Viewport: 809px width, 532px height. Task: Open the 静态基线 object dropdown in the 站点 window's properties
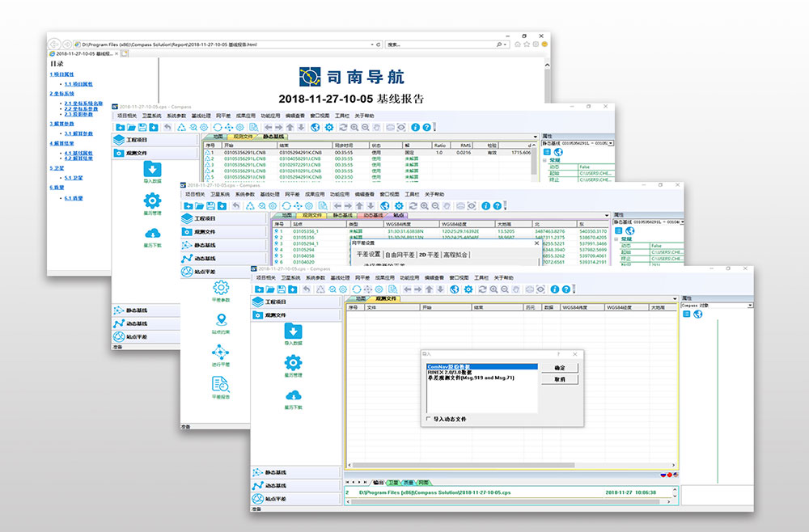[x=681, y=222]
